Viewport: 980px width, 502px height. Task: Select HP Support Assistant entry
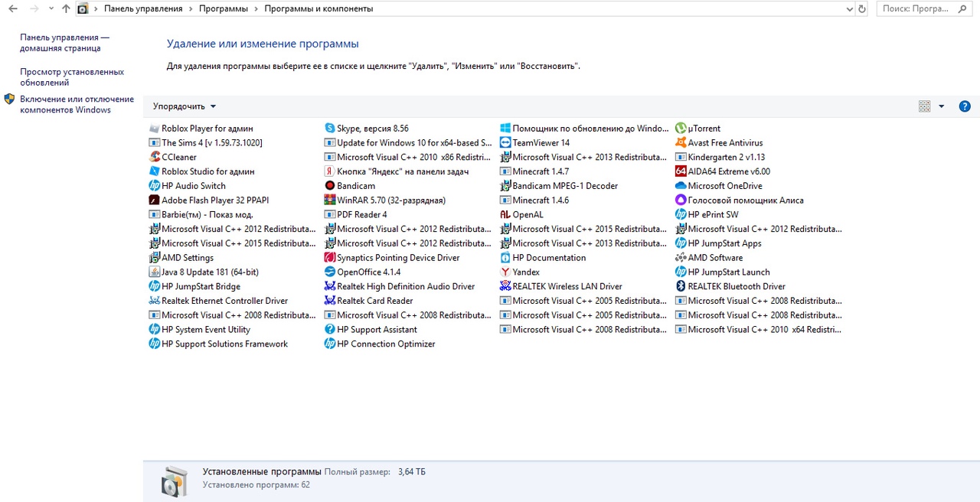(371, 329)
